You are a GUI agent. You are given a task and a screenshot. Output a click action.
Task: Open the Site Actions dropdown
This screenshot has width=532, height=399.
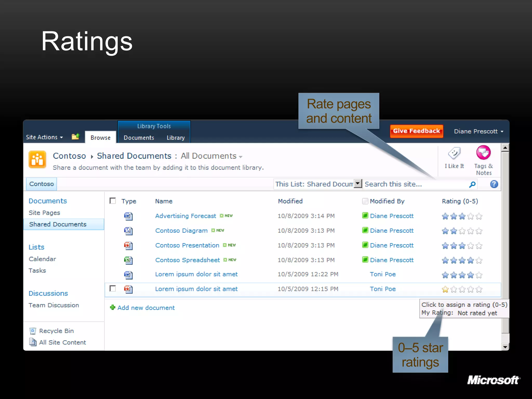tap(44, 137)
